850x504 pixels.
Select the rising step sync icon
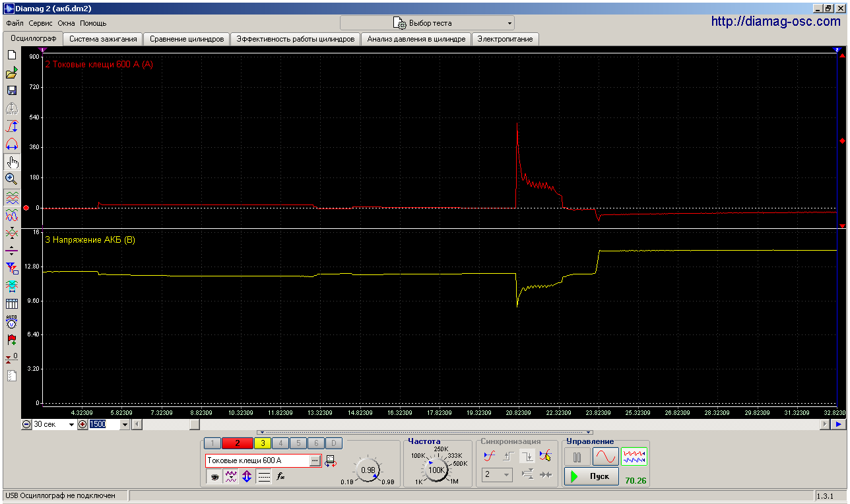pos(509,455)
